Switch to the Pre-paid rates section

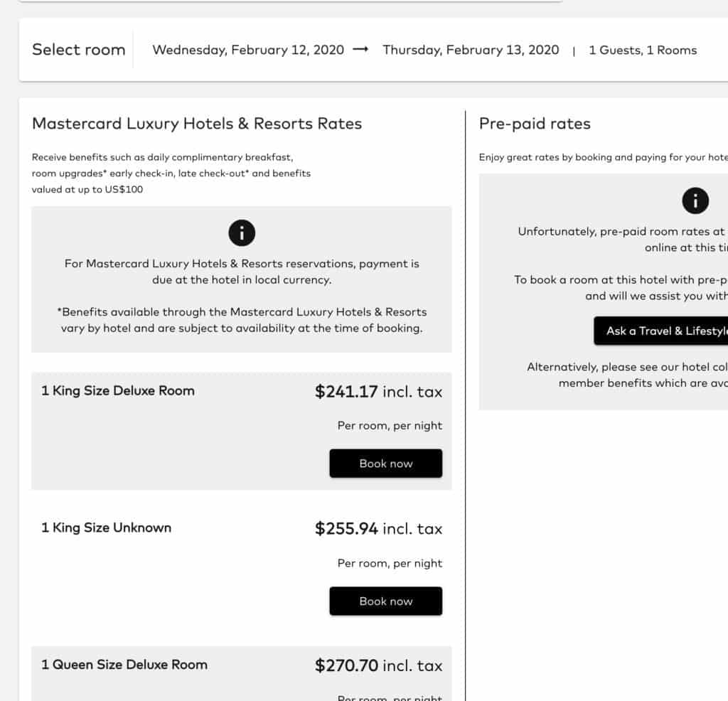pyautogui.click(x=535, y=124)
